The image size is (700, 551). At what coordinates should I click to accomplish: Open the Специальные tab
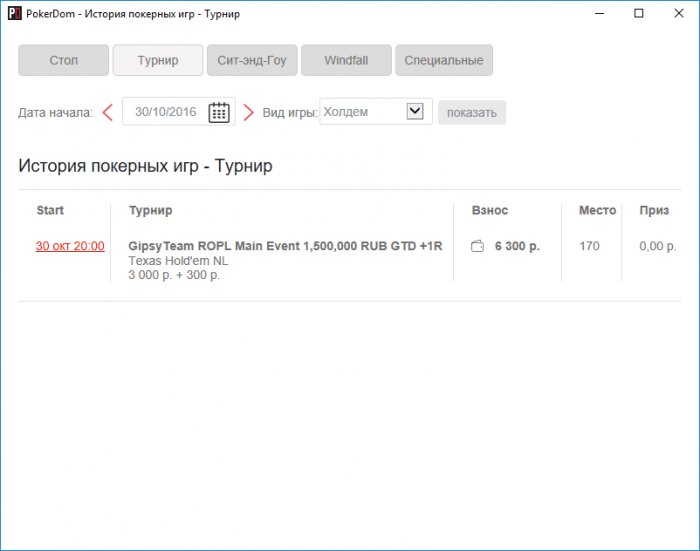pyautogui.click(x=444, y=60)
